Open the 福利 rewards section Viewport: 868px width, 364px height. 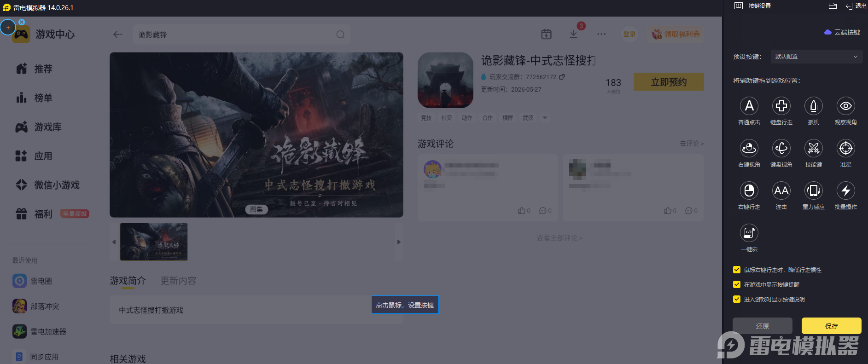point(34,214)
